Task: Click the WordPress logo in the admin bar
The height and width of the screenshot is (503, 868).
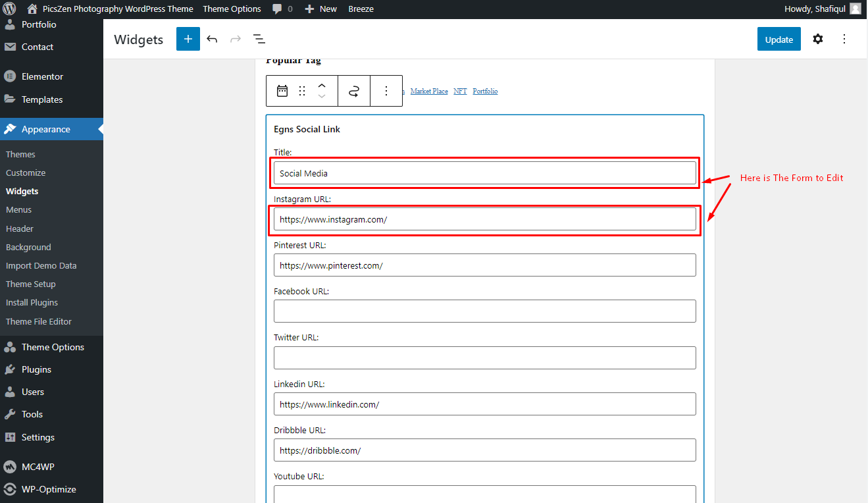Action: tap(9, 9)
